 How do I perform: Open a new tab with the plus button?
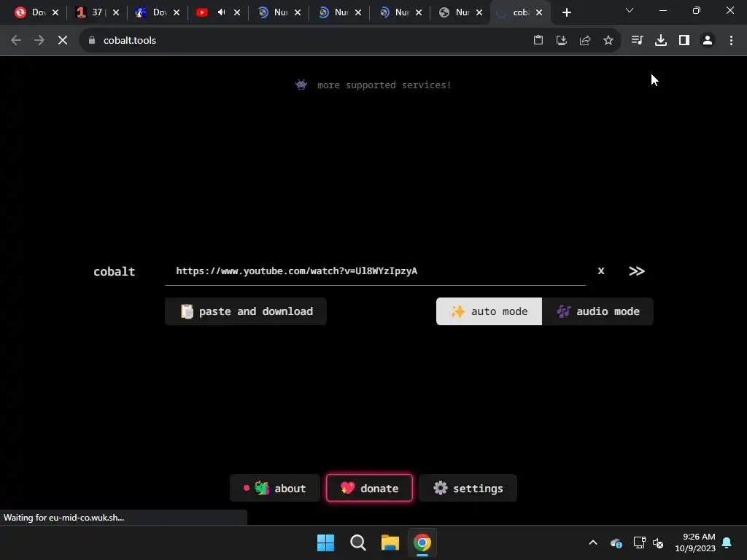566,13
